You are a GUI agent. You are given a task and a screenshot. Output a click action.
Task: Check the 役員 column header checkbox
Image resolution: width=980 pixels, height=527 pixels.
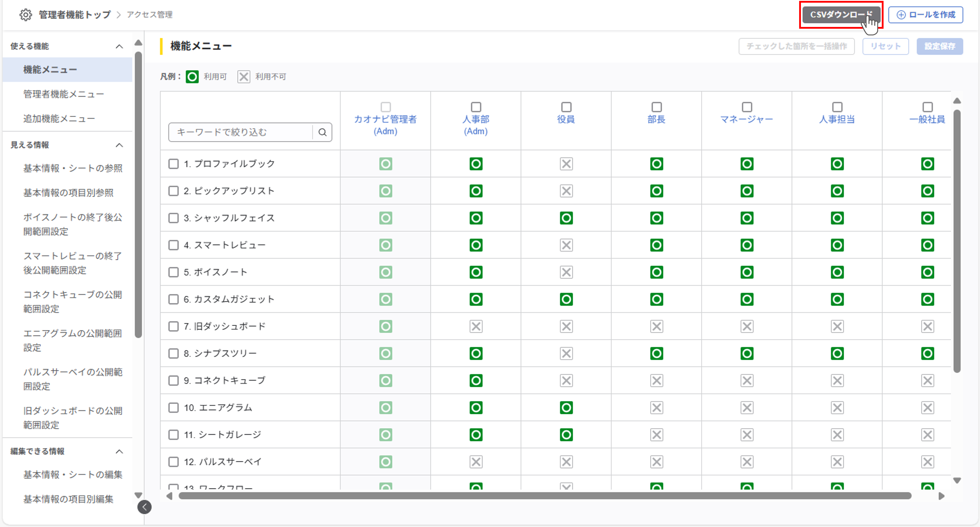566,107
